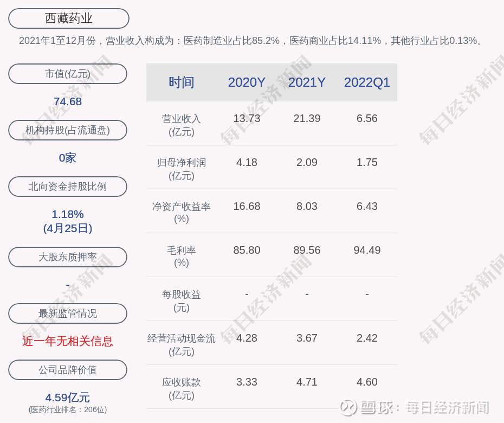Click the 2021Y column header

[307, 82]
